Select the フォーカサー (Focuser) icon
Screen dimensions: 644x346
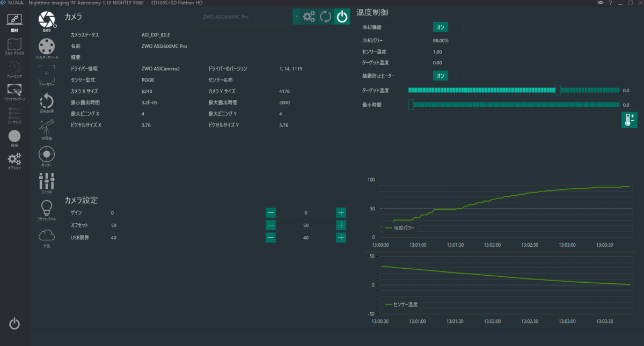[x=47, y=75]
